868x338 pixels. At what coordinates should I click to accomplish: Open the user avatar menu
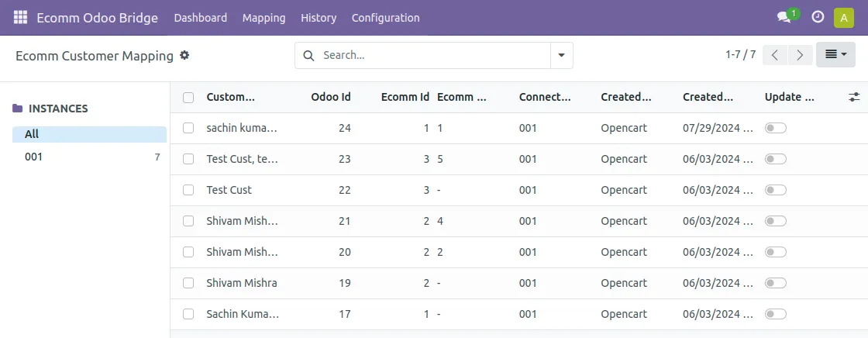pyautogui.click(x=844, y=17)
